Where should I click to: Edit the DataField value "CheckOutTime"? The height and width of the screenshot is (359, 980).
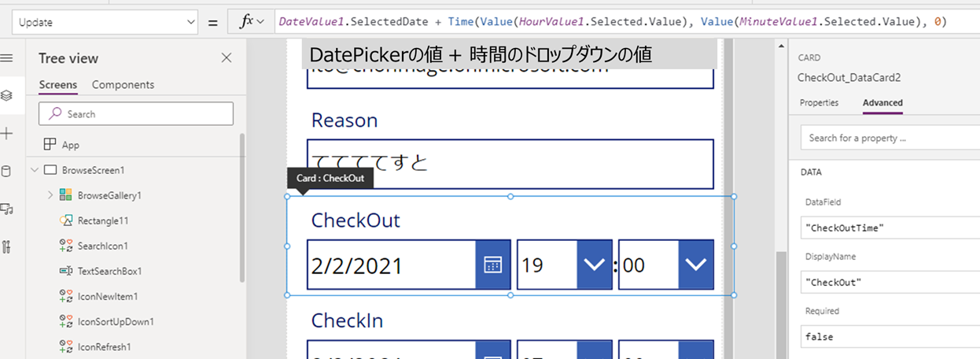890,228
